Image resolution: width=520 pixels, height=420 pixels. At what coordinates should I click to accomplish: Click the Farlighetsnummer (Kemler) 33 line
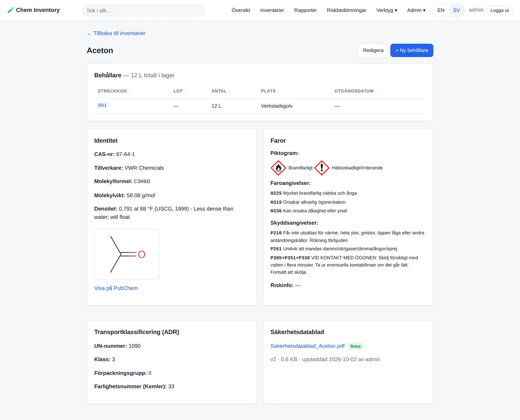click(x=134, y=386)
